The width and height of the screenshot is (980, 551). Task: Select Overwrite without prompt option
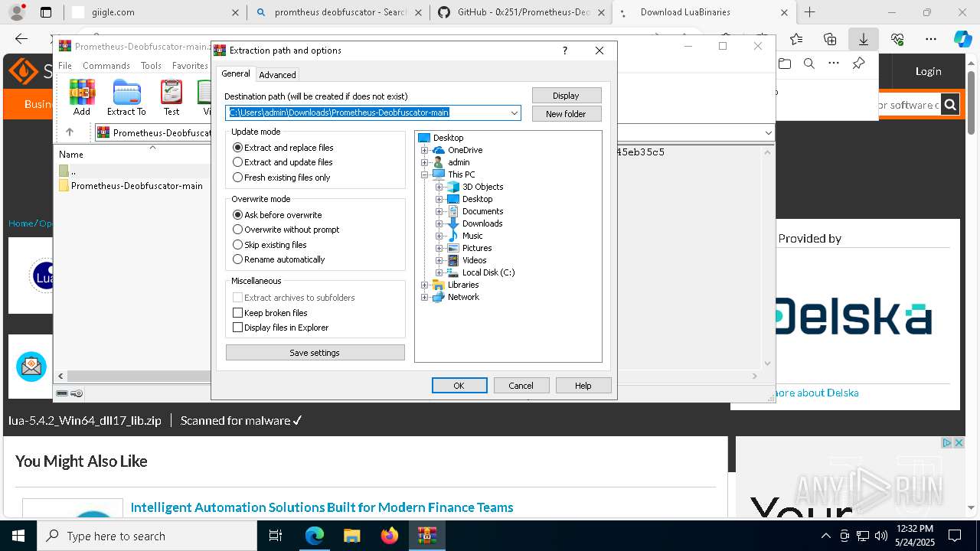pos(286,230)
